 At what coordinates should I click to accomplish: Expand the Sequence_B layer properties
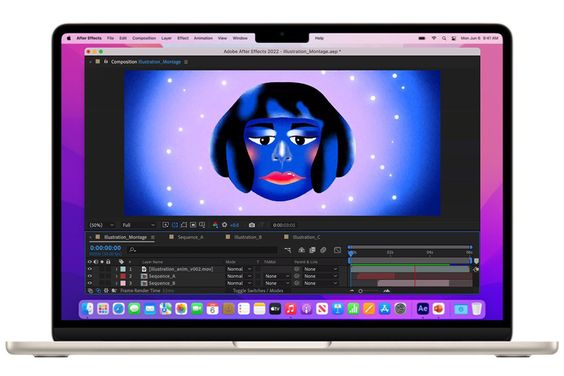click(116, 283)
